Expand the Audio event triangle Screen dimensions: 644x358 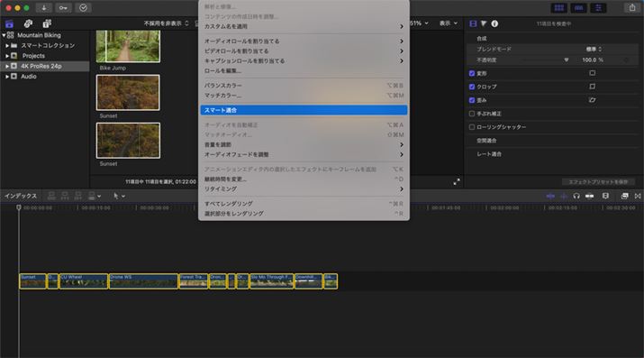pyautogui.click(x=7, y=77)
